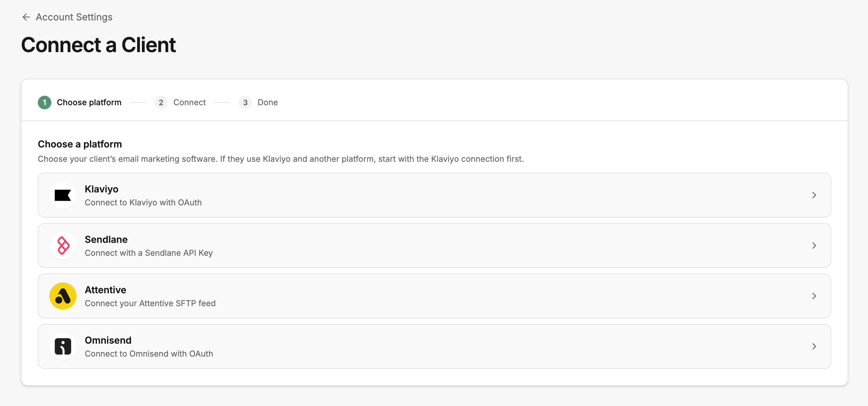Select step 2 number circle
The height and width of the screenshot is (406, 868).
tap(161, 103)
